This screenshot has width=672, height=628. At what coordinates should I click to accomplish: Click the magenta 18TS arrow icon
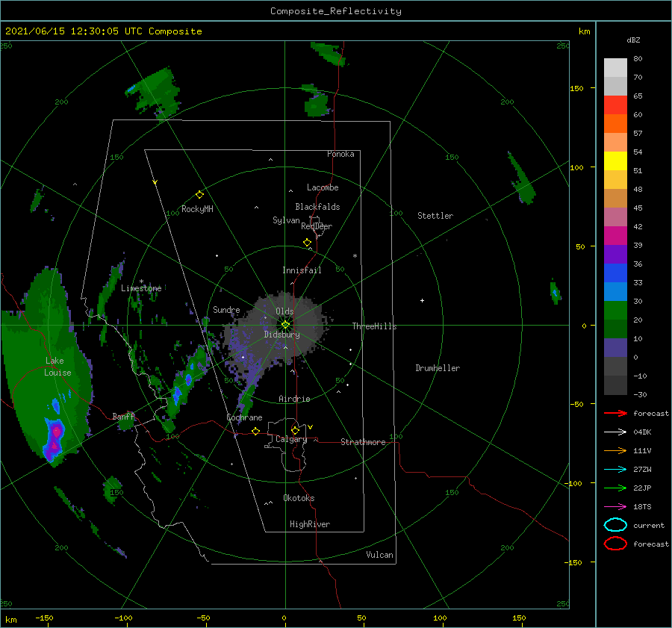(615, 507)
